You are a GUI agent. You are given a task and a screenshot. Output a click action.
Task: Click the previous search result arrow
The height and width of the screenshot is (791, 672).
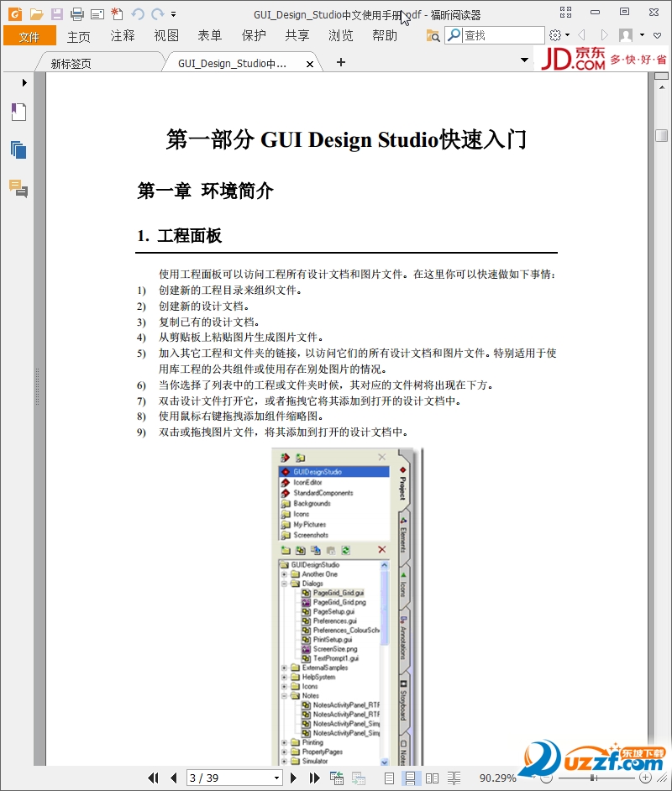[x=581, y=35]
